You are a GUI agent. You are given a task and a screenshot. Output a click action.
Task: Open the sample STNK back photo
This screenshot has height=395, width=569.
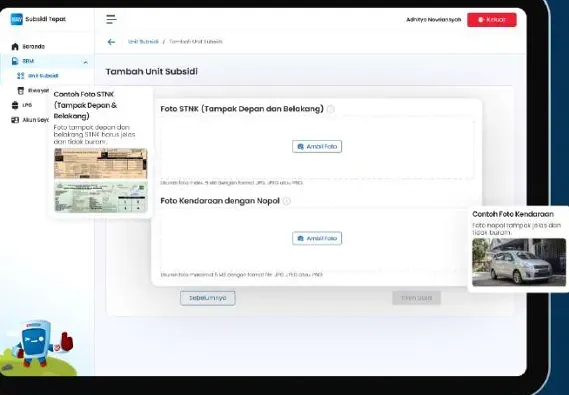(x=101, y=196)
